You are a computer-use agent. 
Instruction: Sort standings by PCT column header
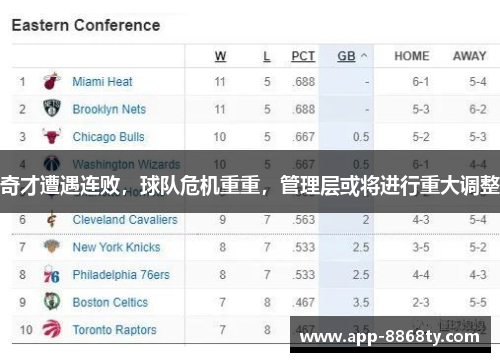tap(303, 56)
